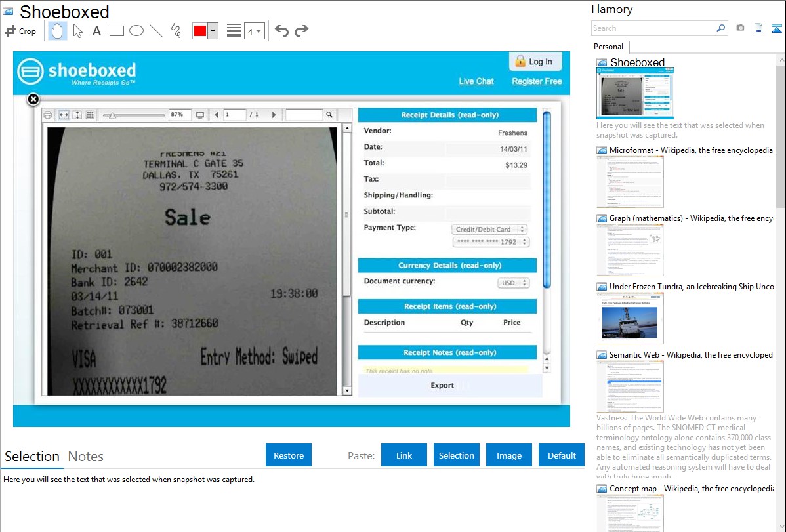Screen dimensions: 786x532
Task: Click the line thickness icon
Action: [x=234, y=31]
